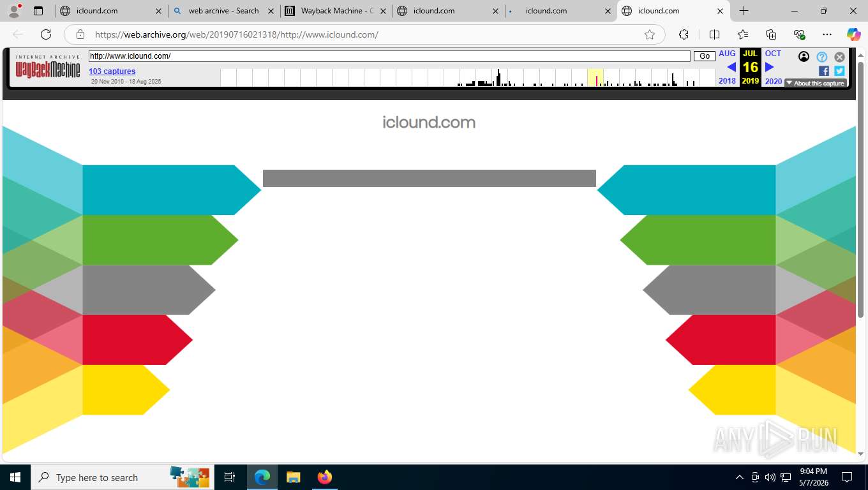Open Windows Start menu

15,477
